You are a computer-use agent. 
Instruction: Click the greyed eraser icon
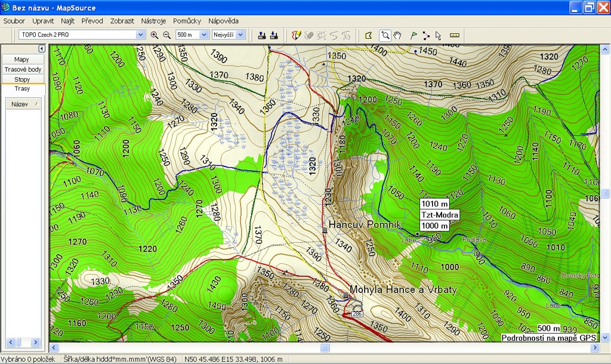(309, 35)
